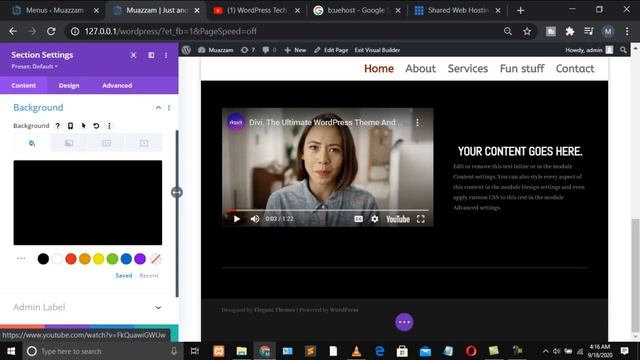This screenshot has height=360, width=640.
Task: Click Edit Page in the admin bar
Action: pyautogui.click(x=331, y=50)
